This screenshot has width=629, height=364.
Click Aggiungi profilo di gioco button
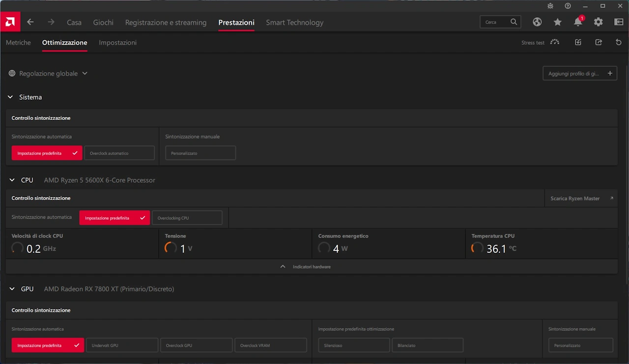pyautogui.click(x=580, y=73)
